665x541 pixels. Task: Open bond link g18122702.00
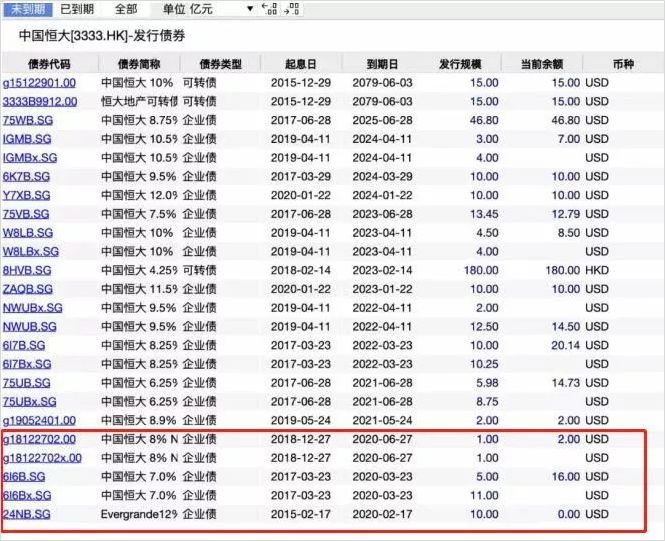39,439
